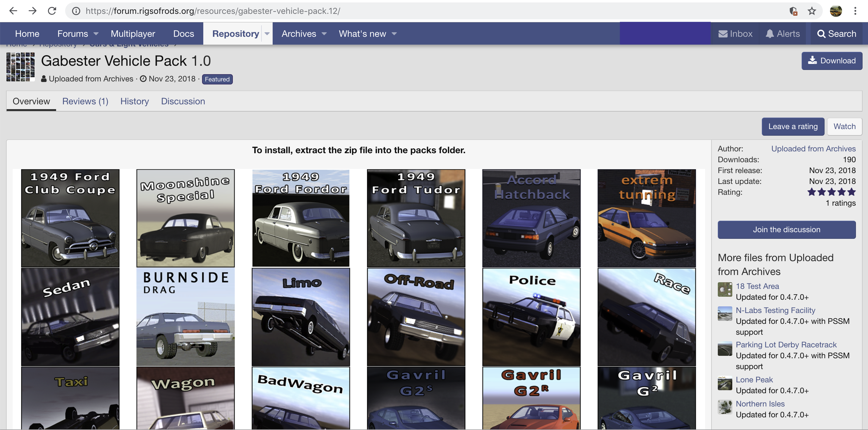Click the Leave a rating button
Viewport: 868px width, 430px height.
click(793, 127)
